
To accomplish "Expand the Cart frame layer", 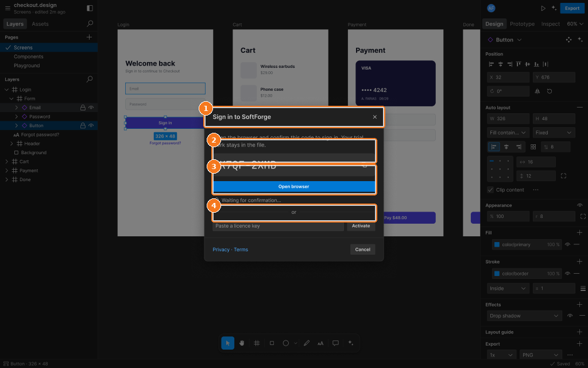I will tap(7, 162).
